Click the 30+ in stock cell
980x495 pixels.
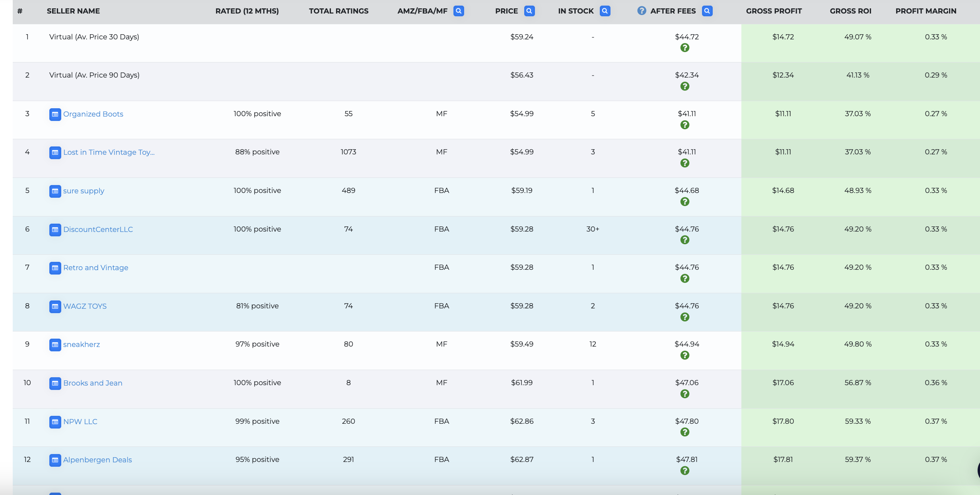[x=593, y=229]
